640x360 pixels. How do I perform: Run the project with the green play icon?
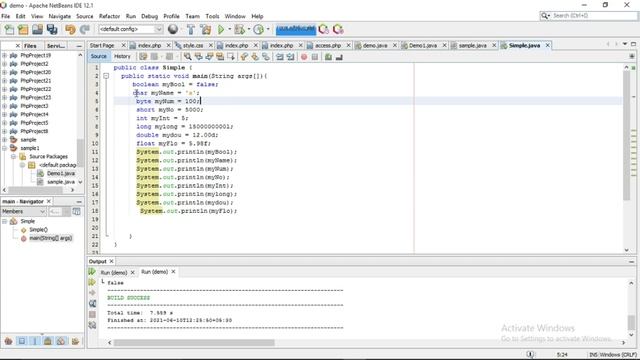(x=221, y=29)
